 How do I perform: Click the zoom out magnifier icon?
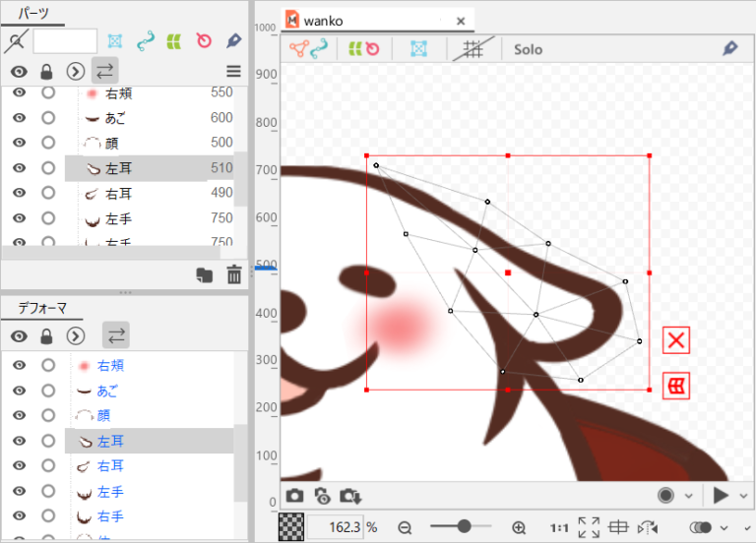coord(405,527)
